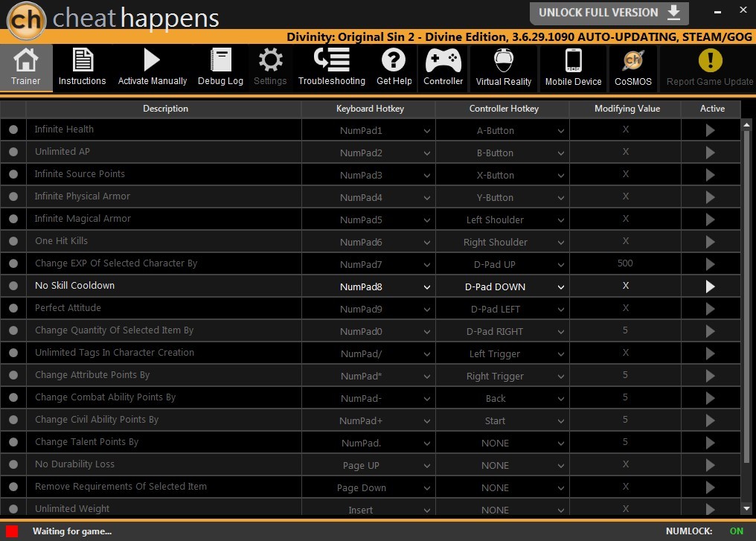
Task: Toggle the Infinite Health radio indicator
Action: (13, 129)
